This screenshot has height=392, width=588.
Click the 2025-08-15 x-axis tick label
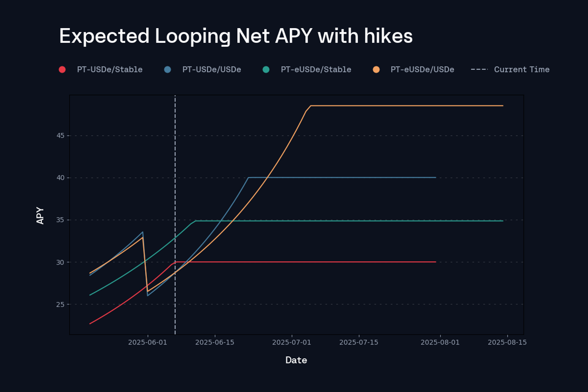tap(507, 343)
